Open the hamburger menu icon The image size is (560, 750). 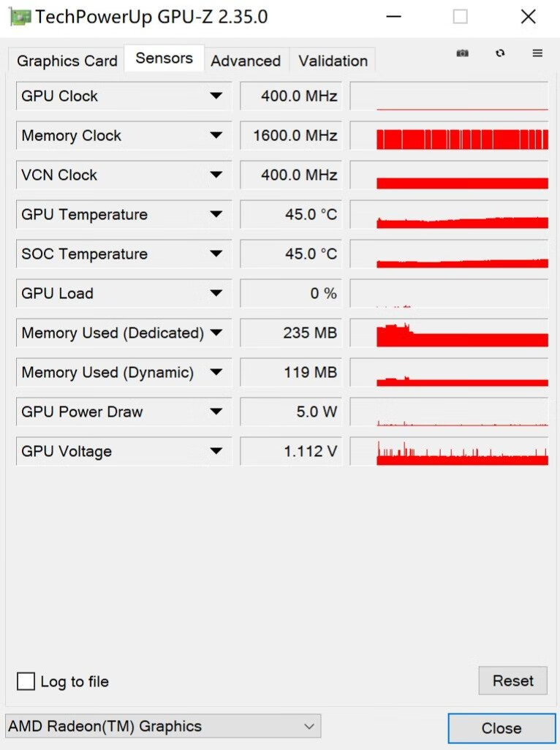pyautogui.click(x=537, y=53)
